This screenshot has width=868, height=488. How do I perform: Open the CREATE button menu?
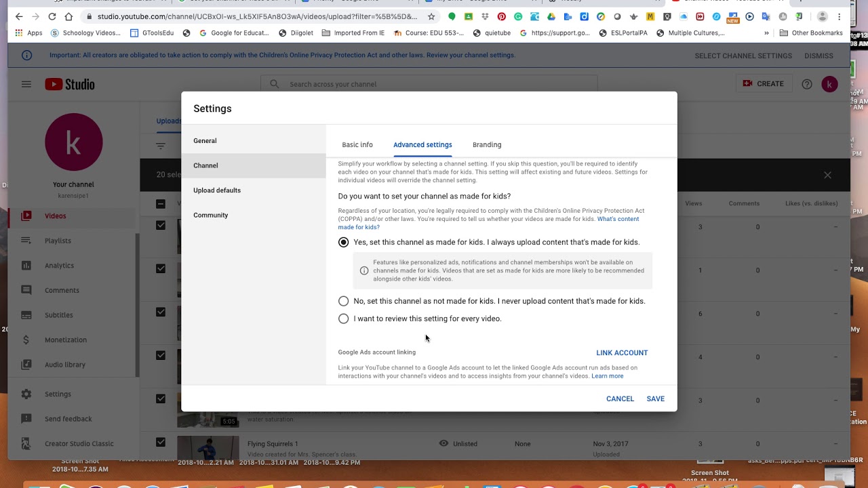pyautogui.click(x=763, y=84)
